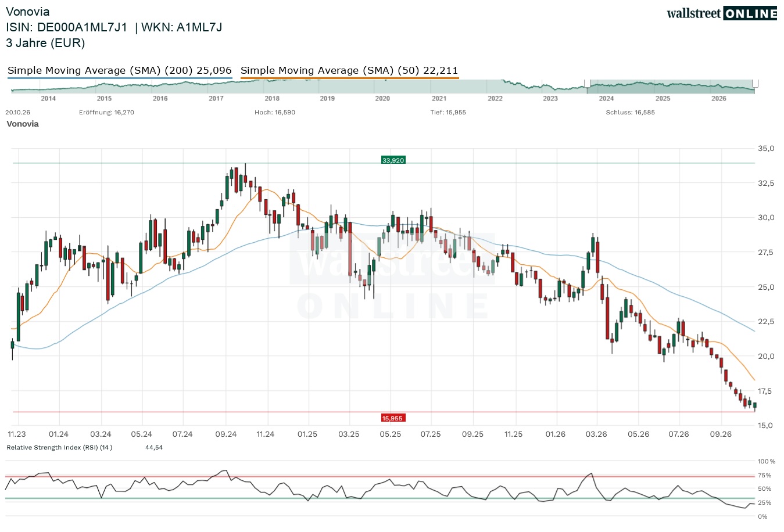Click the "3 Jahre (EUR)" period label
Image resolution: width=784 pixels, height=532 pixels.
(45, 43)
